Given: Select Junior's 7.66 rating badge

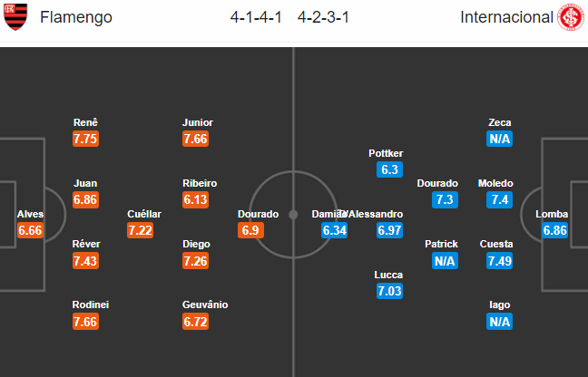Looking at the screenshot, I should (x=195, y=139).
